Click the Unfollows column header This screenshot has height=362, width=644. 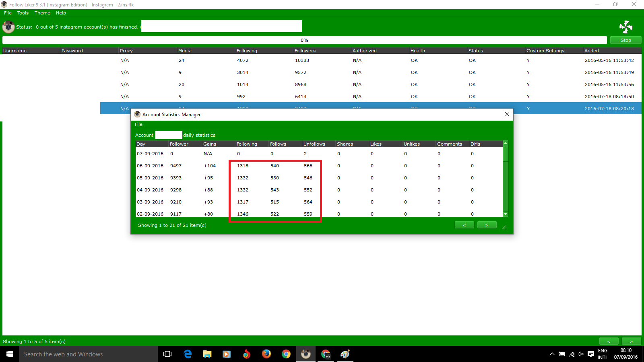318,144
